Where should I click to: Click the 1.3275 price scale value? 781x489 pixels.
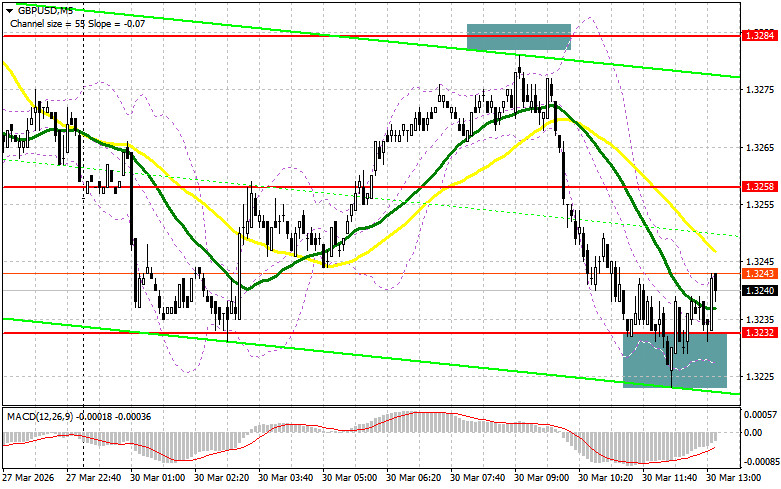(x=760, y=90)
